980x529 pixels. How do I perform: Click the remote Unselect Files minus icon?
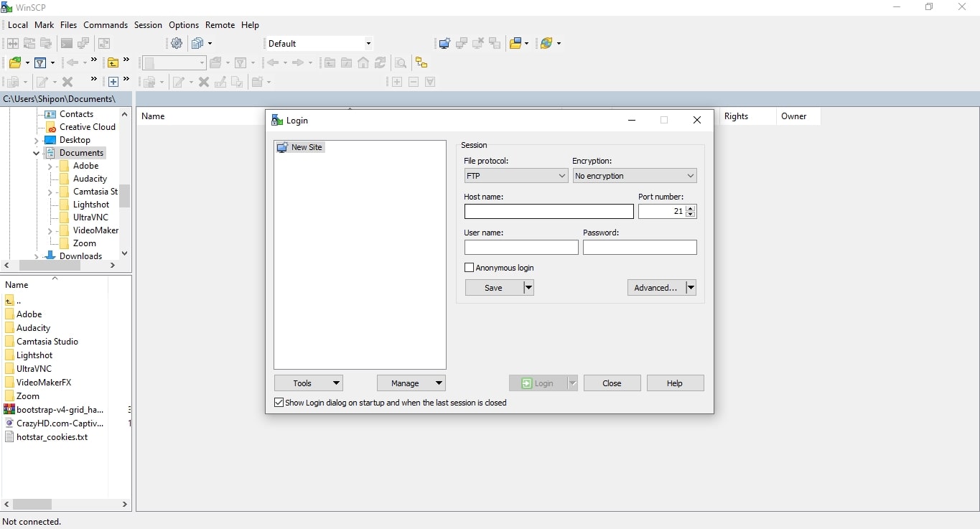(414, 81)
